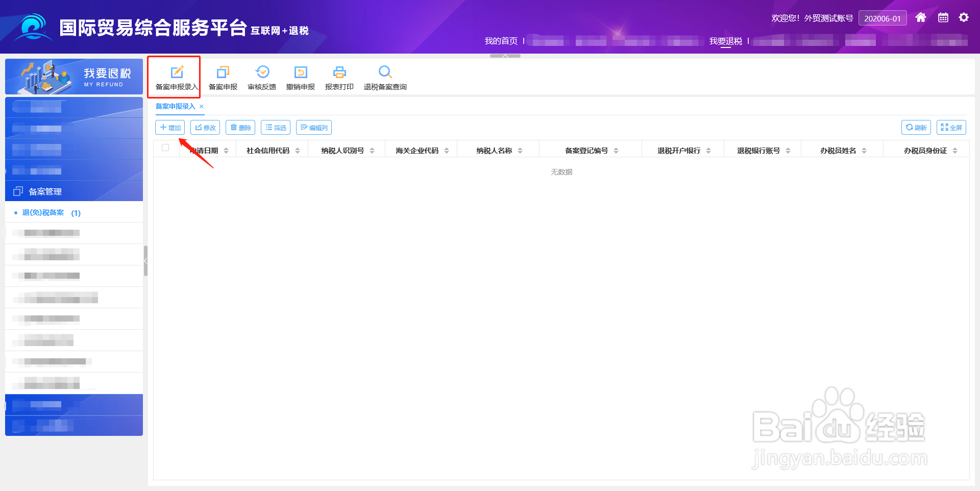Open 报表打印 printer icon
The width and height of the screenshot is (980, 491).
(x=339, y=72)
